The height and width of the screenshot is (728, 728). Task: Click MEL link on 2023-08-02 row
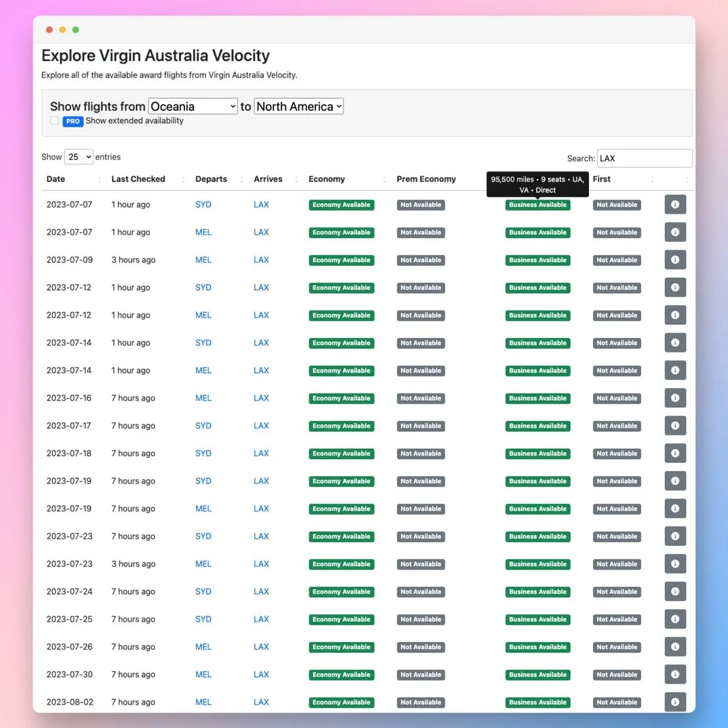coord(203,702)
